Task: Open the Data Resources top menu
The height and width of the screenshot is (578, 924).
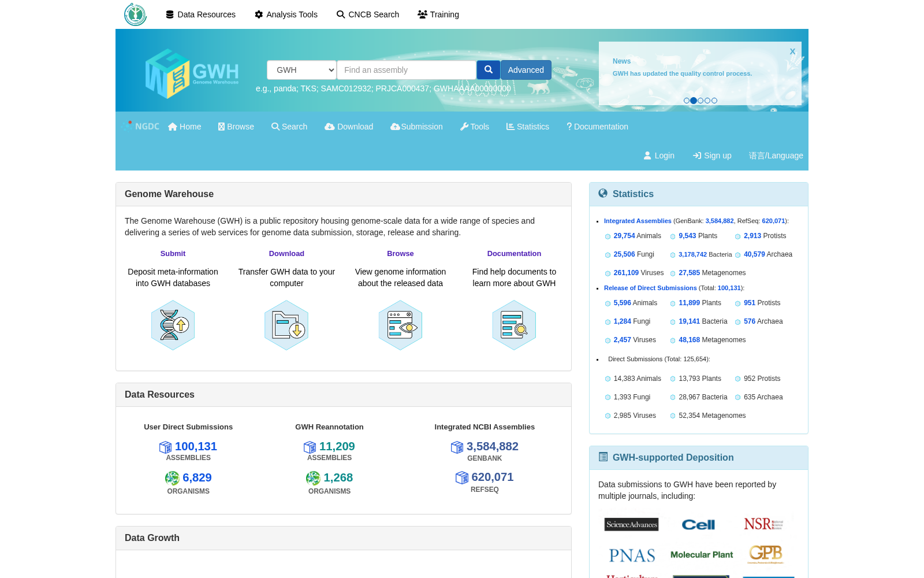Action: [x=200, y=14]
